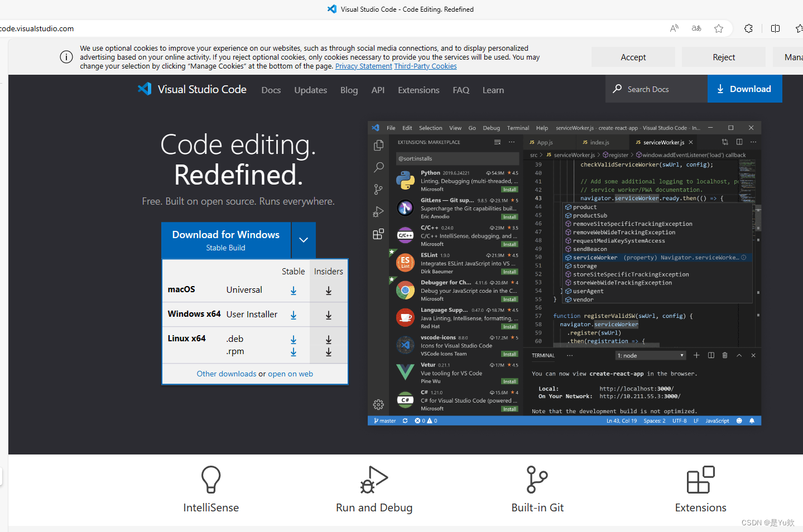
Task: Open the Other downloads link
Action: pos(227,374)
